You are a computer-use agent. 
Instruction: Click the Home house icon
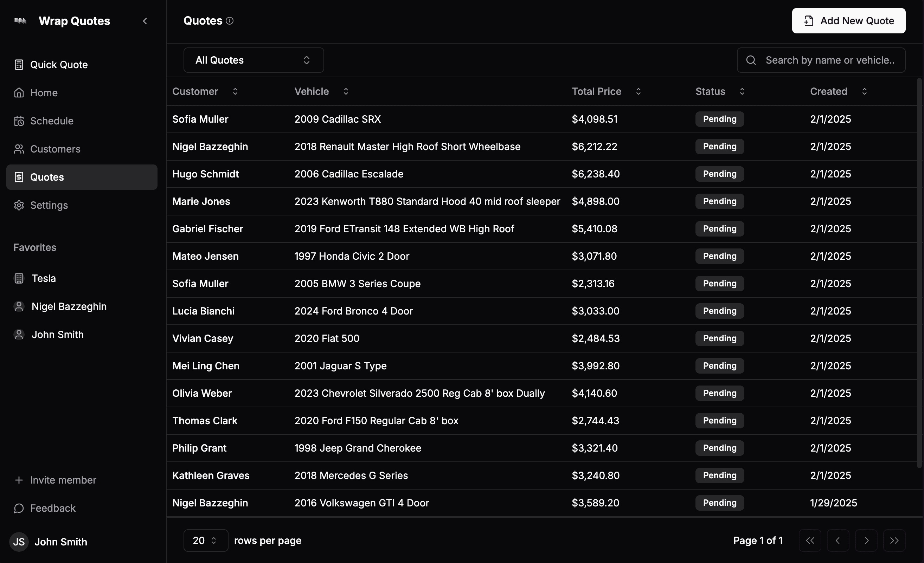click(19, 92)
